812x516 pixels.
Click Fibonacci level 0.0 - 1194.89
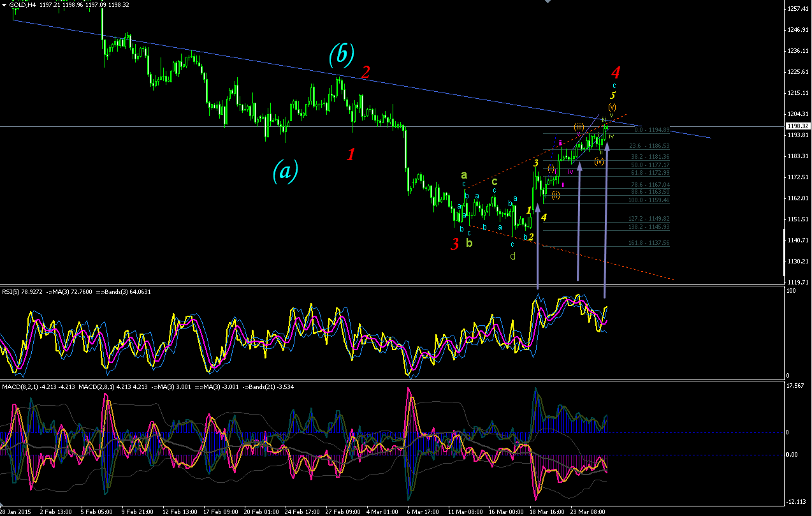click(651, 130)
